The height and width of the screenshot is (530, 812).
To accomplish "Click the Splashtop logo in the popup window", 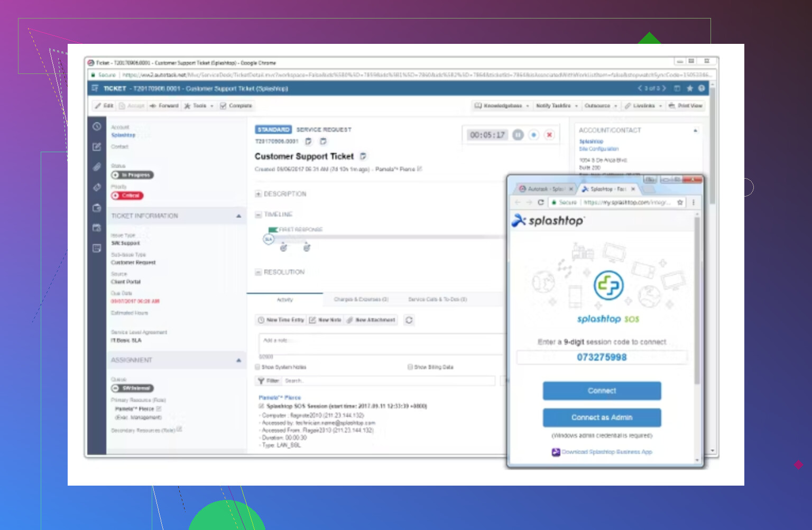I will 548,220.
